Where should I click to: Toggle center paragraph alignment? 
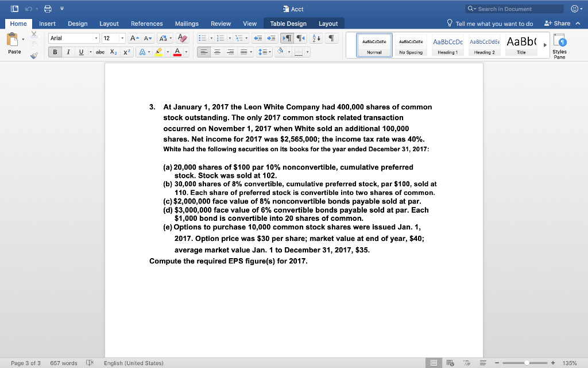218,52
